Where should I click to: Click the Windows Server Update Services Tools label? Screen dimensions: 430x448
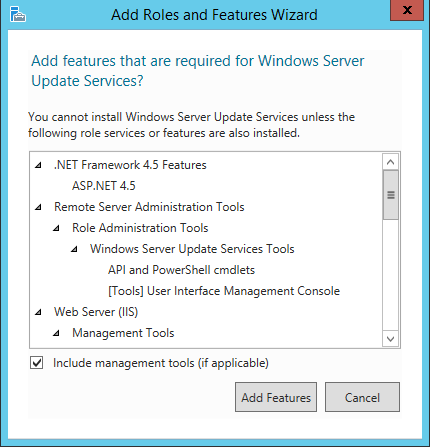tap(192, 249)
